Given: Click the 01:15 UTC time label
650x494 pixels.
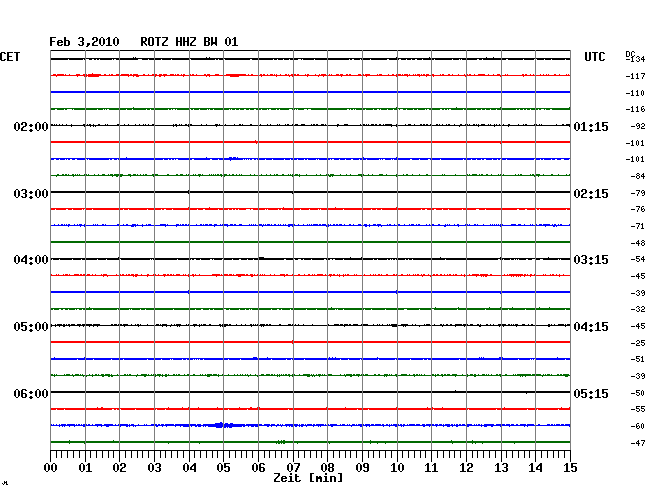Looking at the screenshot, I should [591, 126].
